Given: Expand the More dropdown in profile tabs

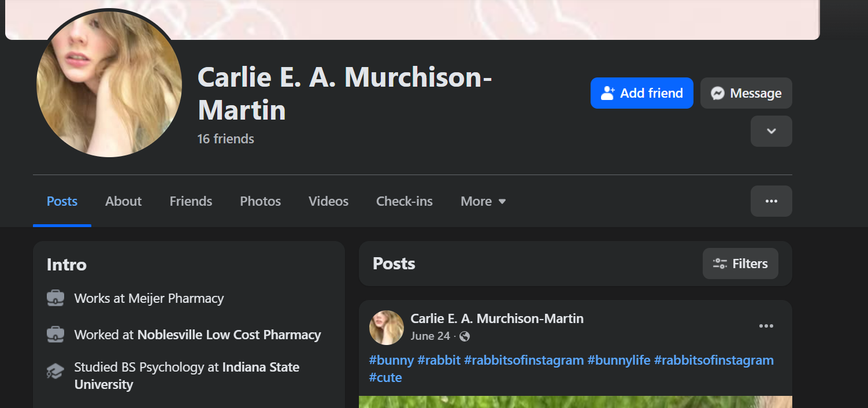Looking at the screenshot, I should pyautogui.click(x=483, y=201).
